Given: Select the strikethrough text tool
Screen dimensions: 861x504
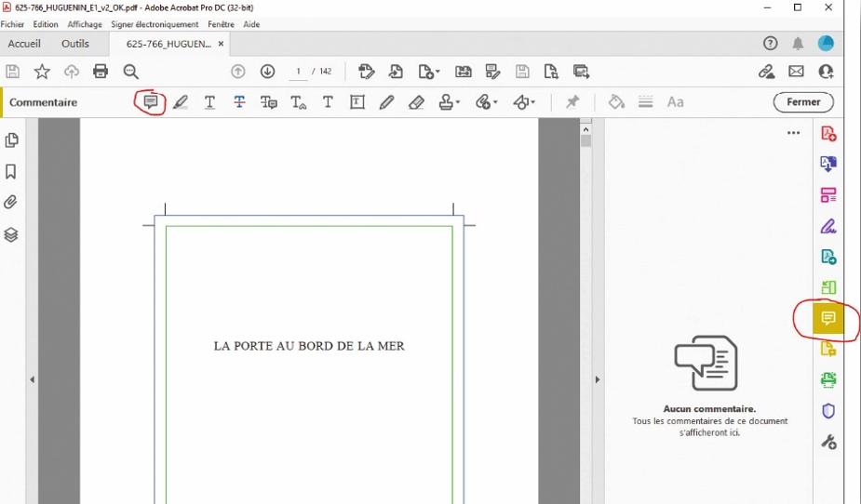Looking at the screenshot, I should pyautogui.click(x=239, y=102).
